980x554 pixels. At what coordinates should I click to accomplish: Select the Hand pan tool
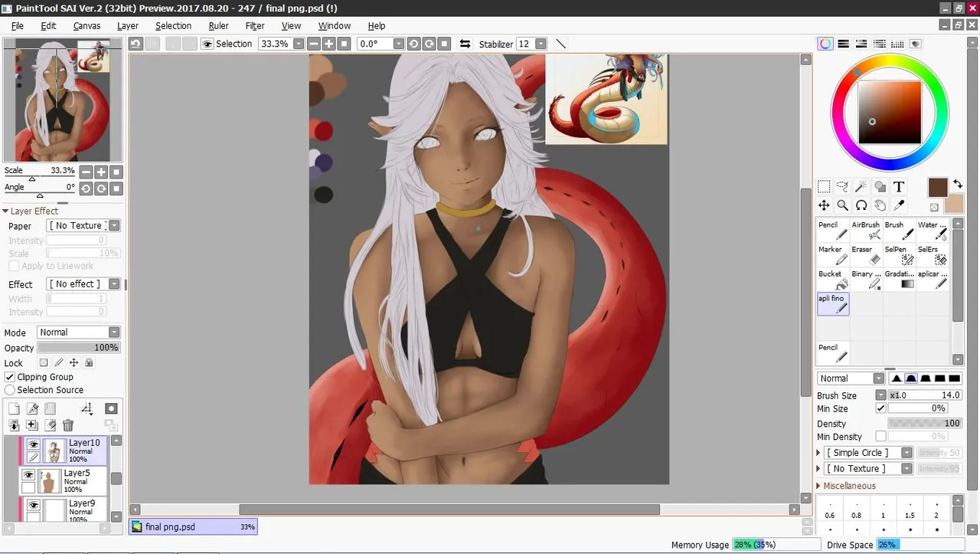(x=880, y=205)
